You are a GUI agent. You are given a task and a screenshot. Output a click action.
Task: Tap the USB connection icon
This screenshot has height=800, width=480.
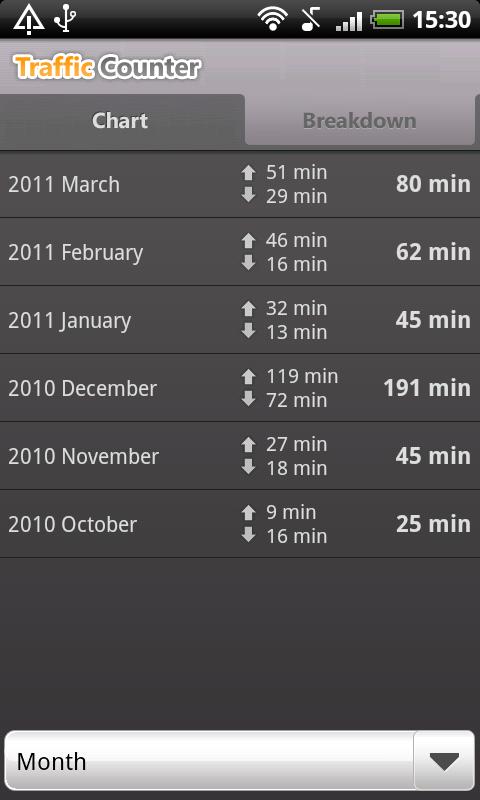[x=65, y=19]
